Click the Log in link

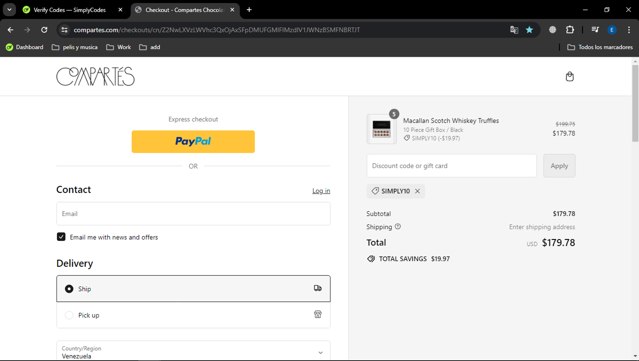[321, 191]
